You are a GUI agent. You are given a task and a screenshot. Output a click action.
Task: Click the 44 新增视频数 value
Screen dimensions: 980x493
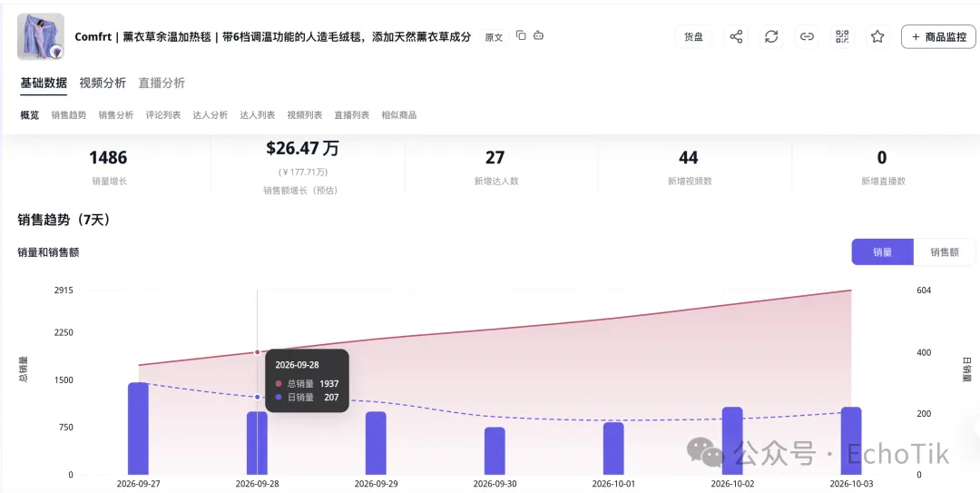click(689, 158)
